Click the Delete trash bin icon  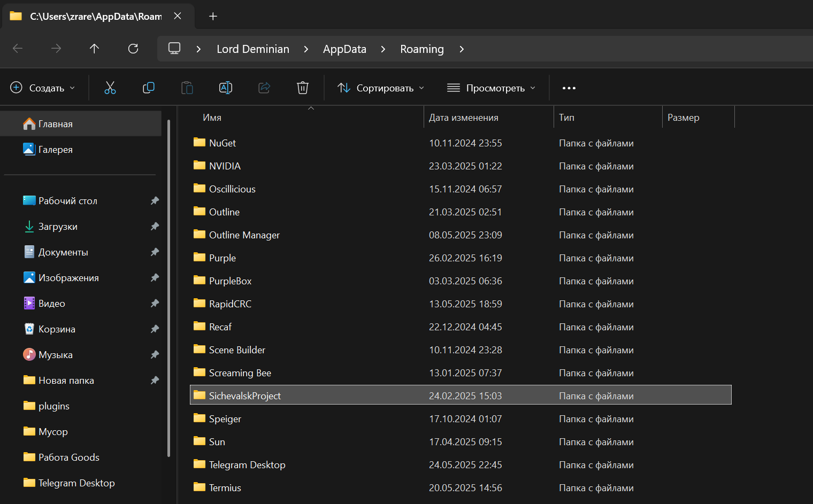[303, 88]
